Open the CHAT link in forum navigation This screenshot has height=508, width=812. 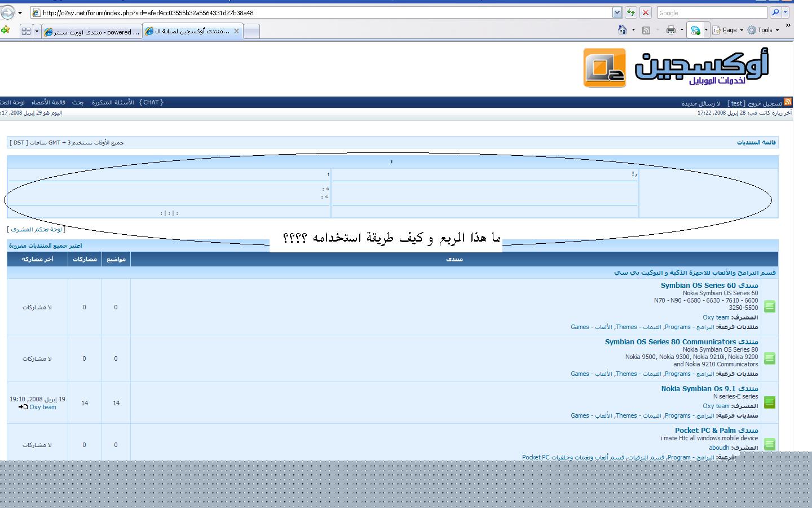click(x=151, y=103)
